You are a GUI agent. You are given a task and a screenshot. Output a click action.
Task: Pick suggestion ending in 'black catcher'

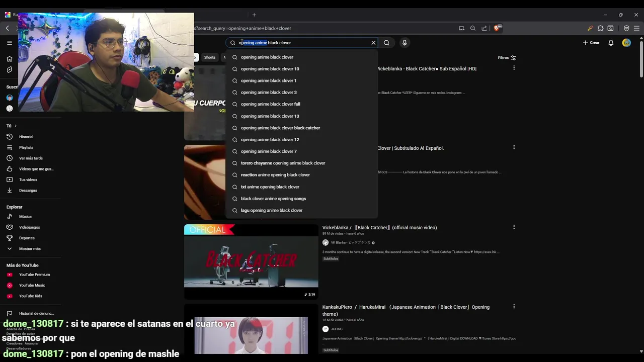coord(301,128)
